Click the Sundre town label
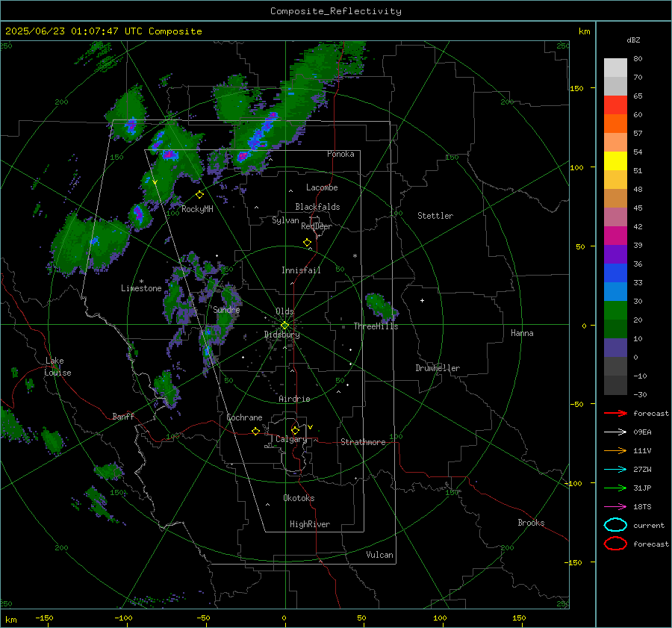Viewport: 672px width, 628px height. click(x=226, y=309)
